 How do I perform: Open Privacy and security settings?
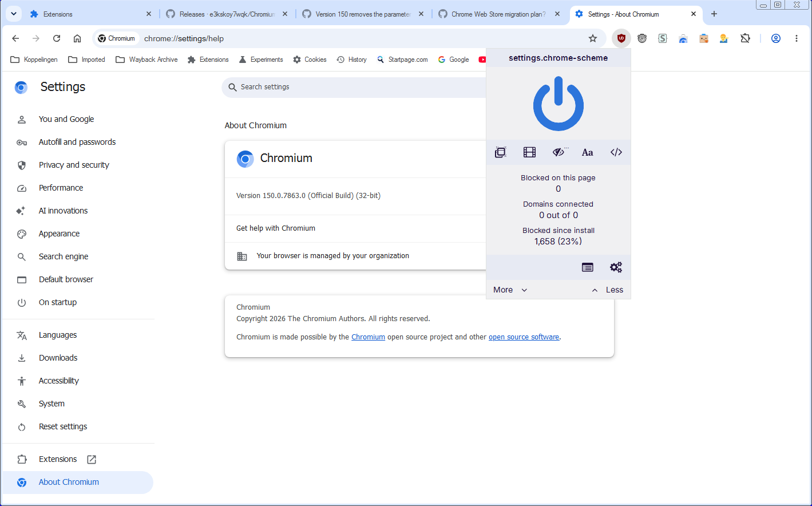pos(78,165)
